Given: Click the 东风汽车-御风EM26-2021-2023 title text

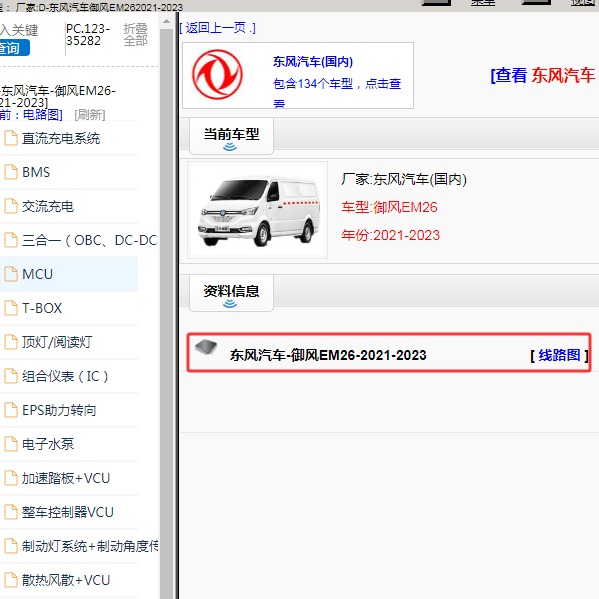Looking at the screenshot, I should point(328,355).
